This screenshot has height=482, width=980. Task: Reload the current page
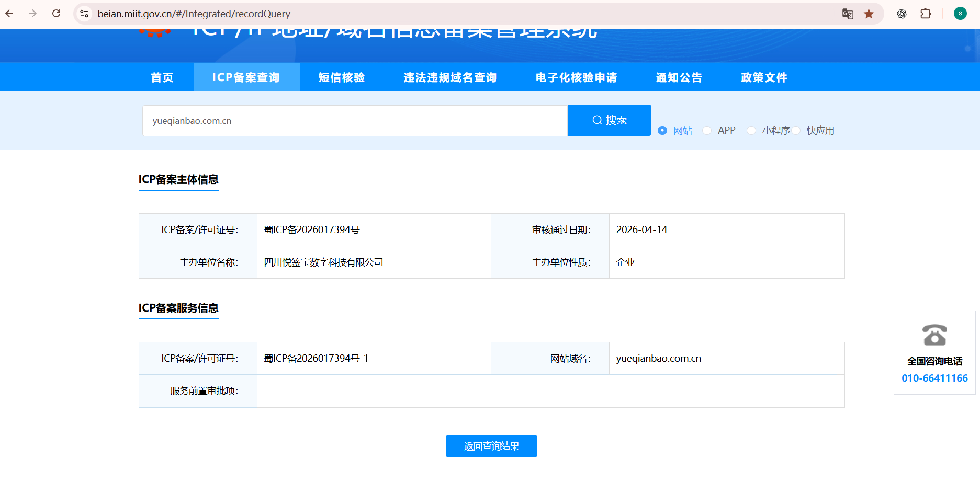pos(56,14)
